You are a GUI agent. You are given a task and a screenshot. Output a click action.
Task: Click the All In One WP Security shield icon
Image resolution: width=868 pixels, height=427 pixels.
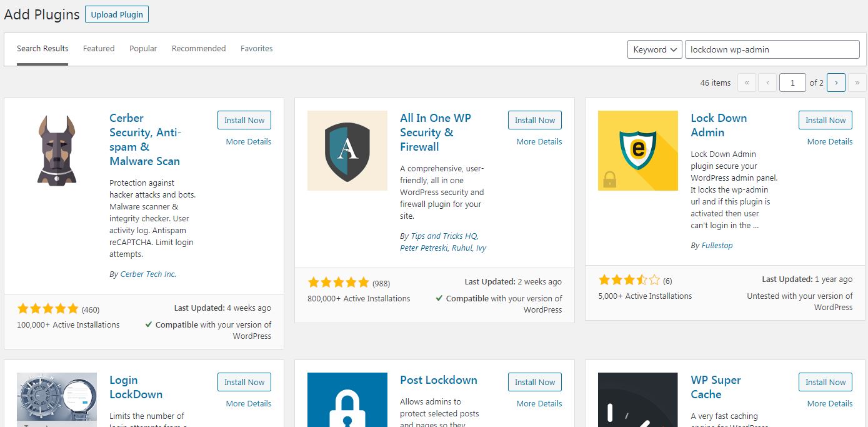pyautogui.click(x=347, y=151)
